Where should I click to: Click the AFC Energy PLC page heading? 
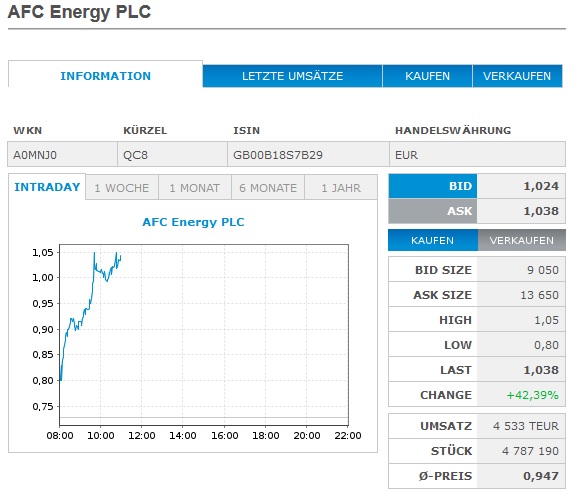click(79, 12)
